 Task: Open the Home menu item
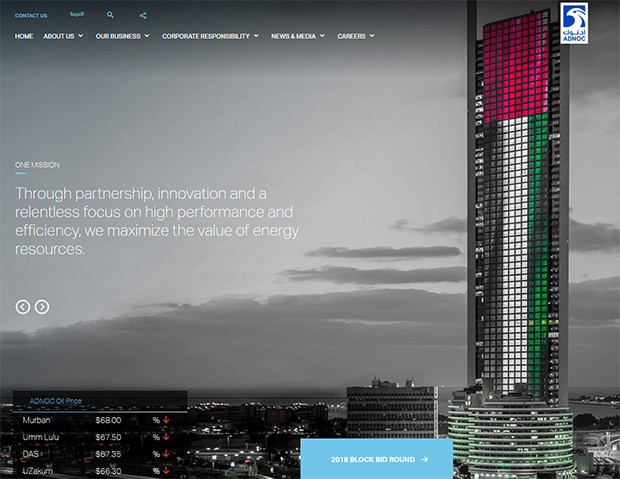(x=24, y=36)
